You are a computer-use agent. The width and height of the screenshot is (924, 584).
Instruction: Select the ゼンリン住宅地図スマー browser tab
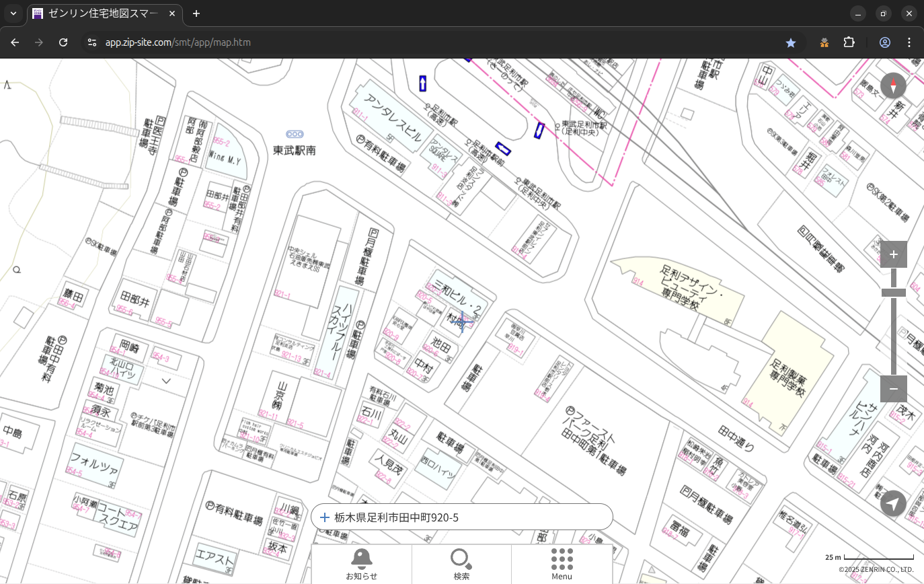point(104,13)
